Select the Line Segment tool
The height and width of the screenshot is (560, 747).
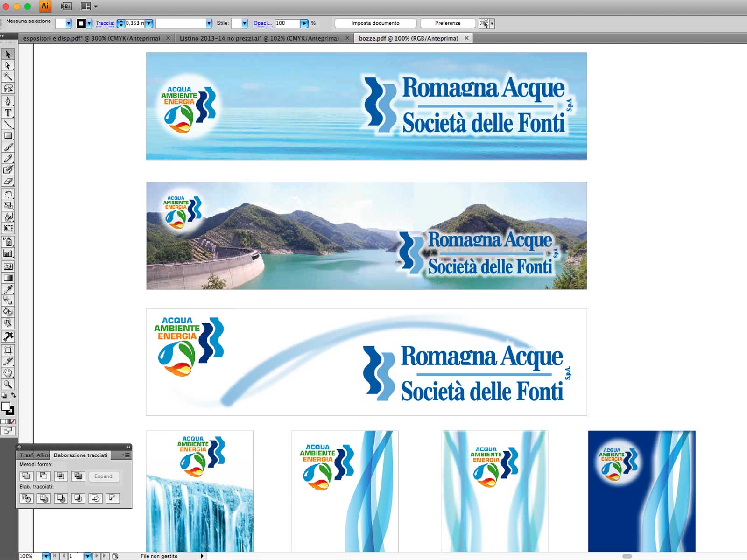(8, 124)
